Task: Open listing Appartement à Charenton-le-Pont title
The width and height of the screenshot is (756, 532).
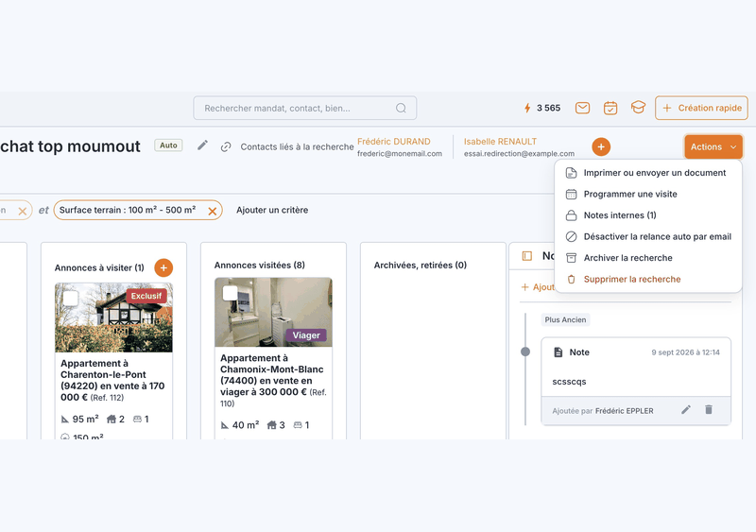Action: [x=112, y=380]
